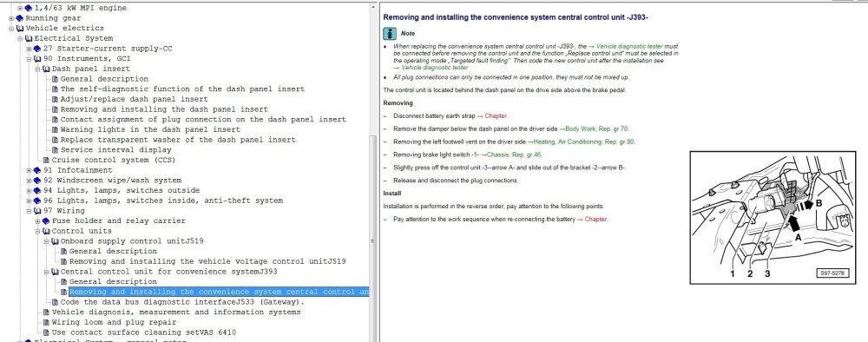Click the open book icon beside Vehicle electrics
The height and width of the screenshot is (342, 868).
click(x=20, y=29)
